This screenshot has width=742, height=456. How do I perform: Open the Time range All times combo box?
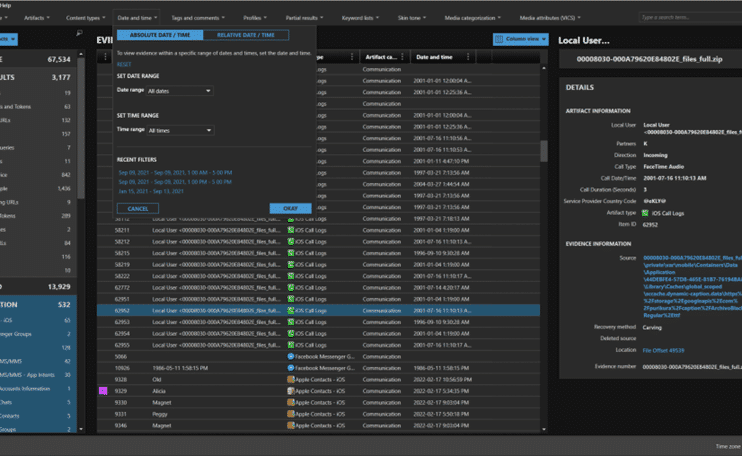[180, 131]
